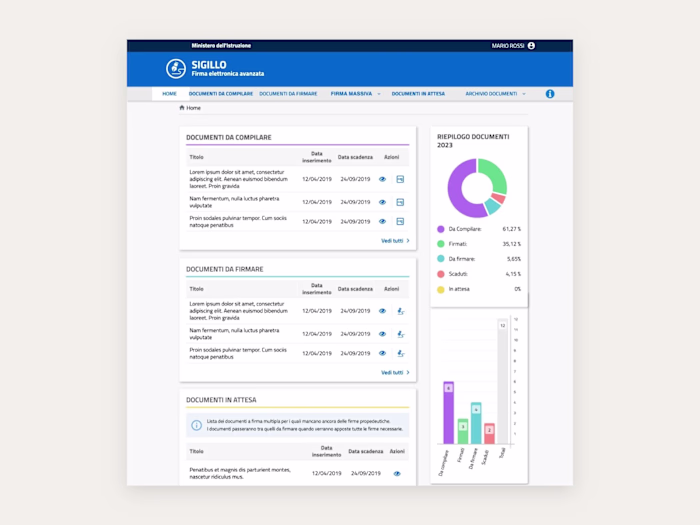View the Penatibus et magnis document

[397, 474]
